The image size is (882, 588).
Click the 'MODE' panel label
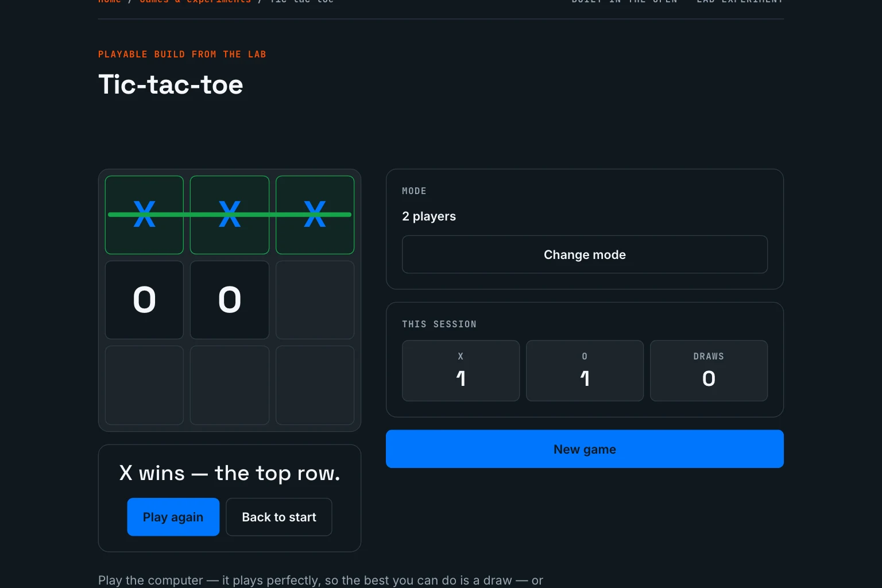(x=414, y=191)
